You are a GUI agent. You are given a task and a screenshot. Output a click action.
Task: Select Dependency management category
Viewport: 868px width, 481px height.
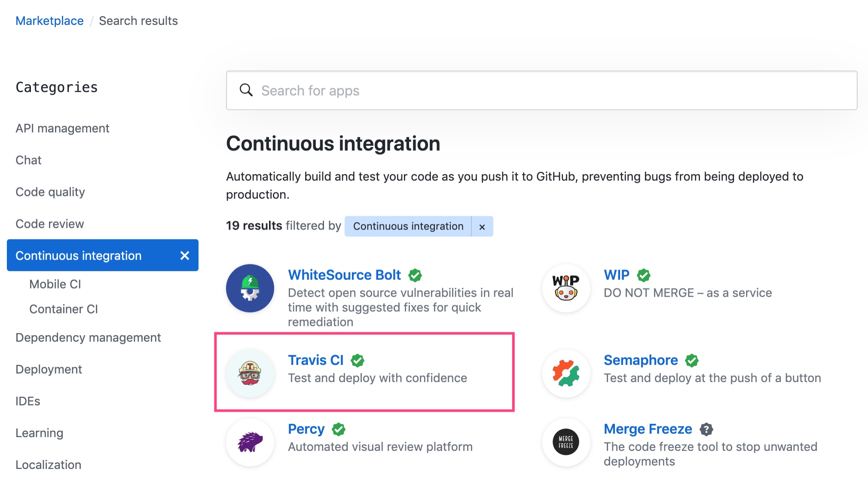coord(88,337)
